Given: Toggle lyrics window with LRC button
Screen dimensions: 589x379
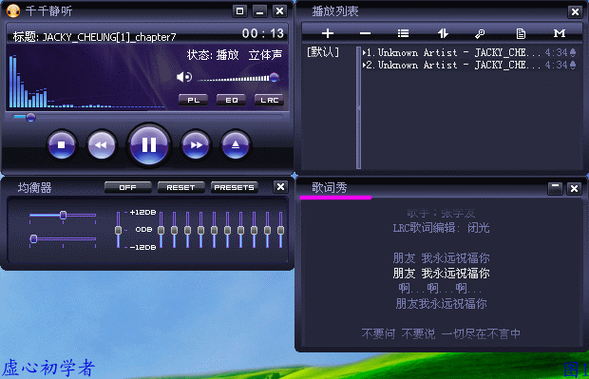Looking at the screenshot, I should tap(269, 100).
